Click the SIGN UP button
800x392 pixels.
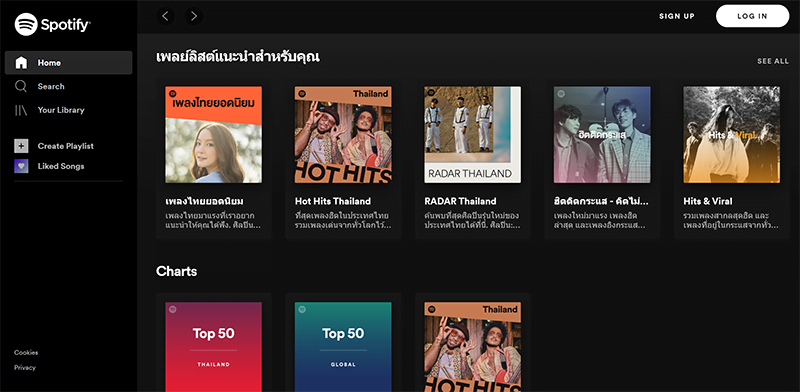[677, 16]
